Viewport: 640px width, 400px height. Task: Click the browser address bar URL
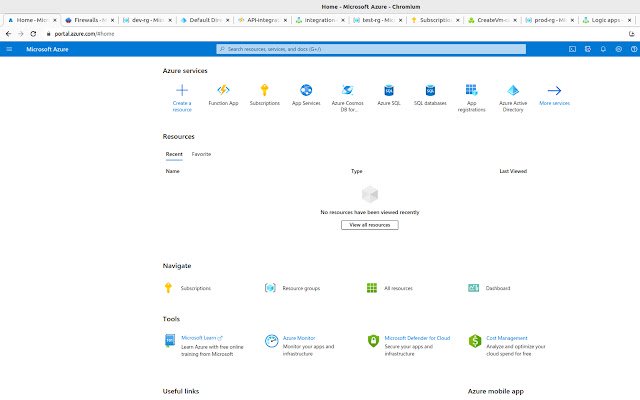tap(84, 34)
